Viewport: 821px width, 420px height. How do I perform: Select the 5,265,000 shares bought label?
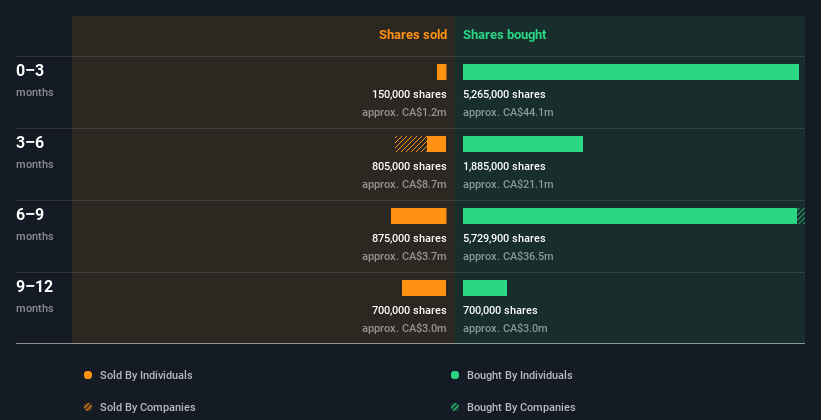point(504,95)
